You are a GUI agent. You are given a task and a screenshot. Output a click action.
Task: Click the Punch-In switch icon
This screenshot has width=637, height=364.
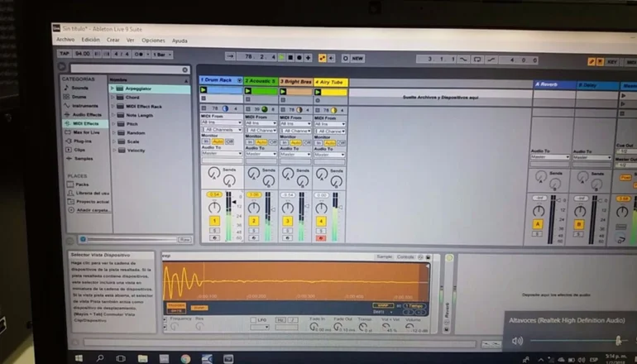pos(463,60)
